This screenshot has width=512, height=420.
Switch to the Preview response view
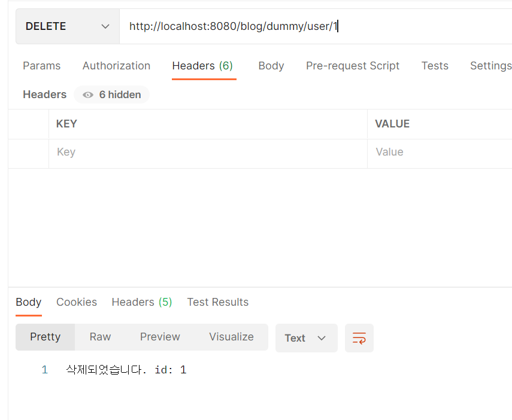(x=160, y=337)
